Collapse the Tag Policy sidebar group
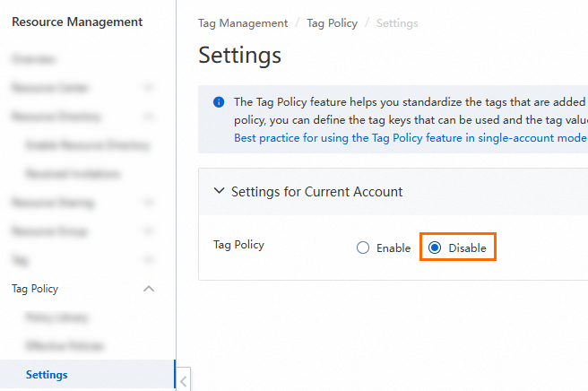Screen dimensions: 588x391 point(150,289)
